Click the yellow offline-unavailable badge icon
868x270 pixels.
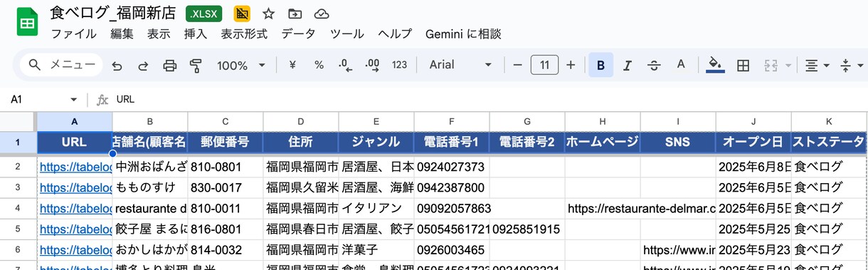click(242, 14)
